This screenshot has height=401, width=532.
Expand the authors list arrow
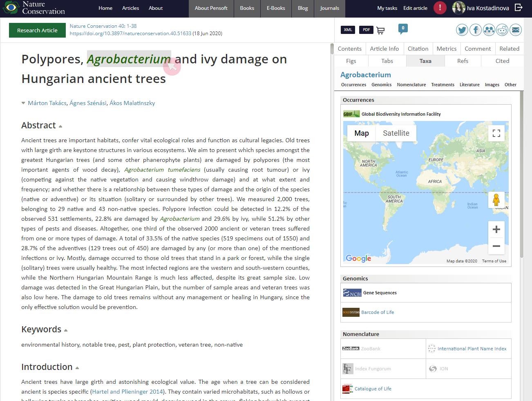coord(23,103)
